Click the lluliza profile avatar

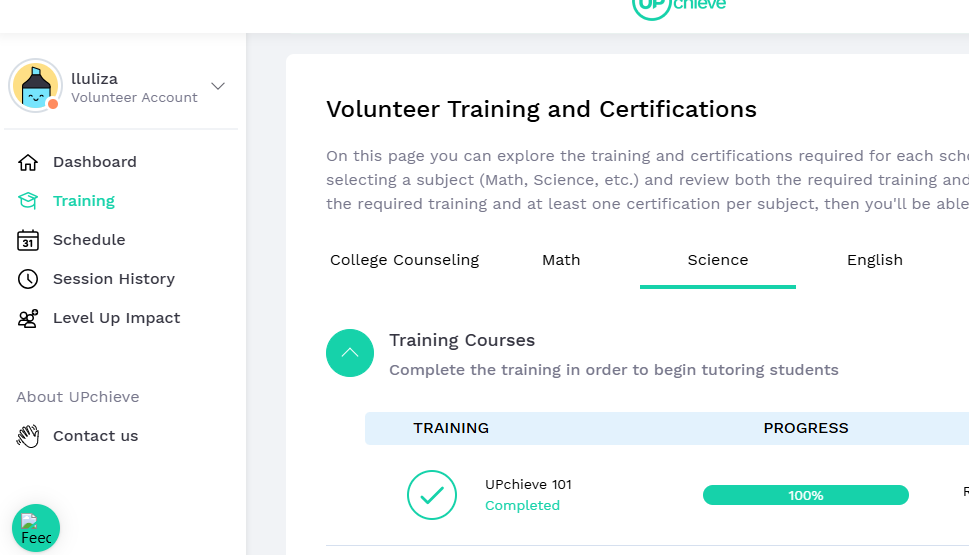[x=36, y=86]
